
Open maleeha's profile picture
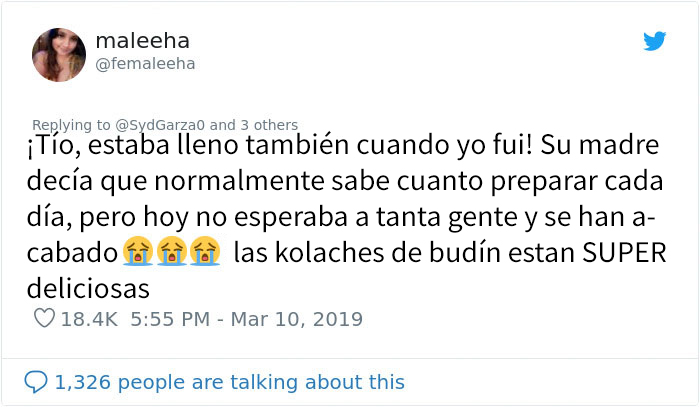coord(58,52)
